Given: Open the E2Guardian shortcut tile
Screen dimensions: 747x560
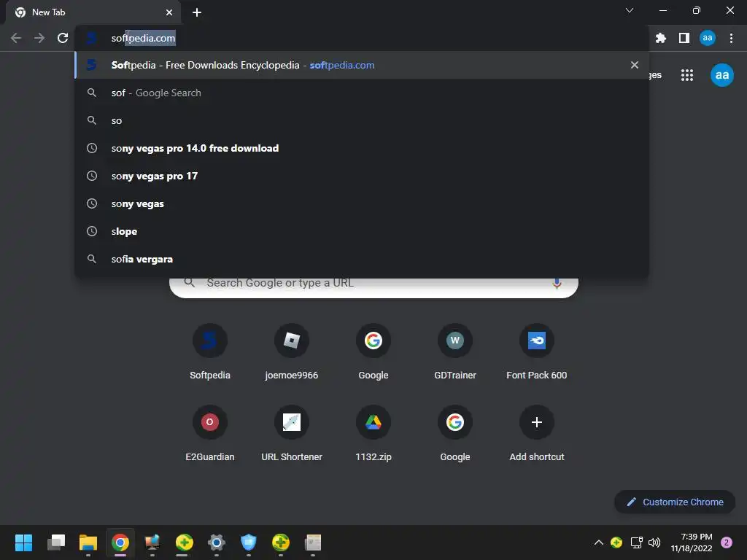Looking at the screenshot, I should pyautogui.click(x=210, y=433).
